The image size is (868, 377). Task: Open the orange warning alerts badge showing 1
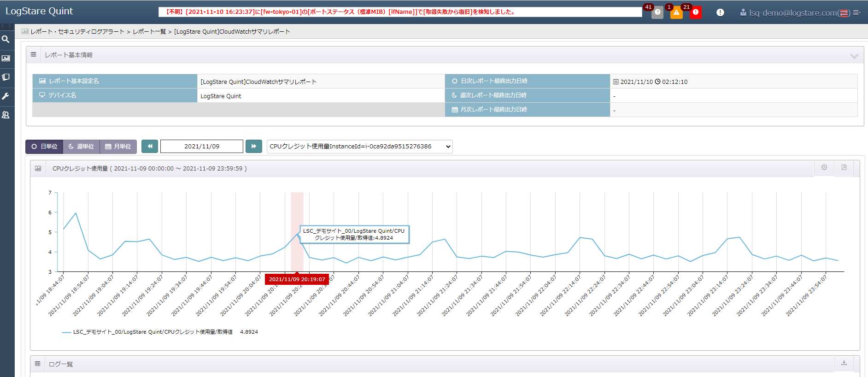pos(676,12)
